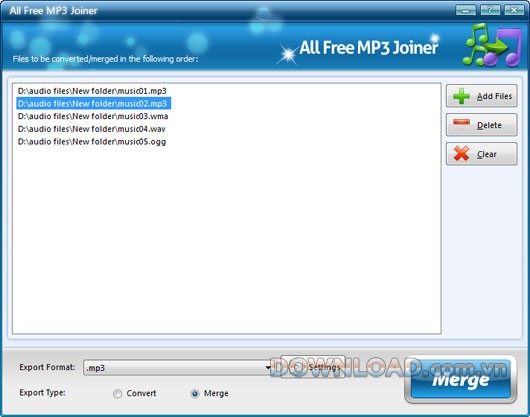530x417 pixels.
Task: Click the large Merge button
Action: (460, 380)
